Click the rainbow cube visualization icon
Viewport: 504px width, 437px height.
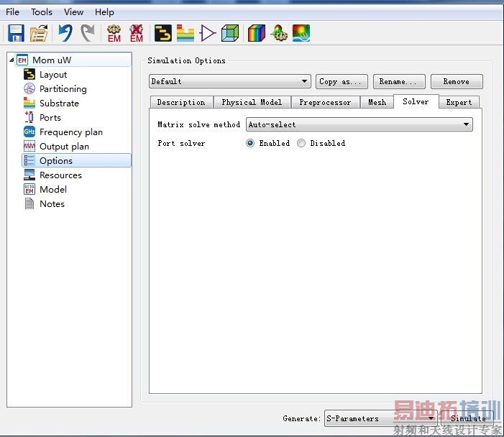tap(257, 33)
